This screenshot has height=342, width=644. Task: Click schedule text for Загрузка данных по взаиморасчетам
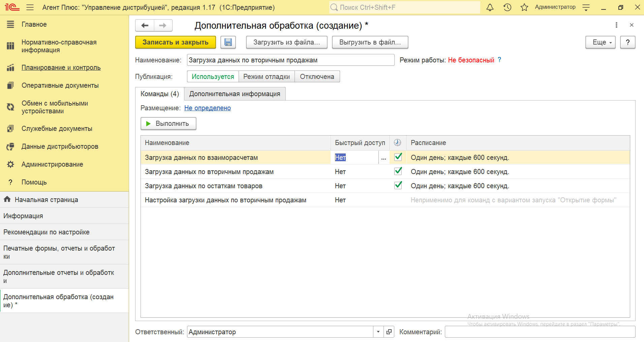pos(460,158)
